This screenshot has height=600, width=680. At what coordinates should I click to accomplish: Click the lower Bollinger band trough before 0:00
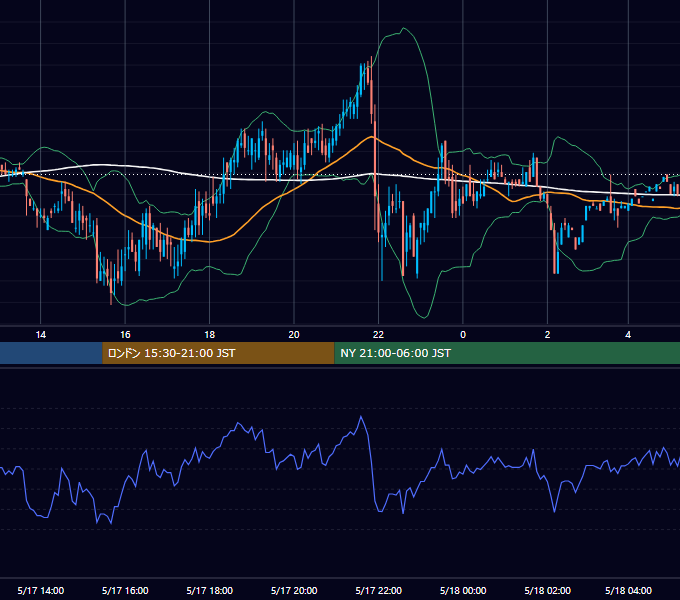(x=424, y=317)
